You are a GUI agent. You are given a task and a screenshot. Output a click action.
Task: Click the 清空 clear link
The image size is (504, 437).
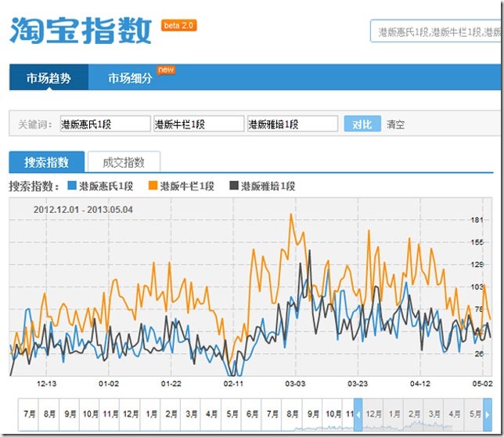pos(395,125)
